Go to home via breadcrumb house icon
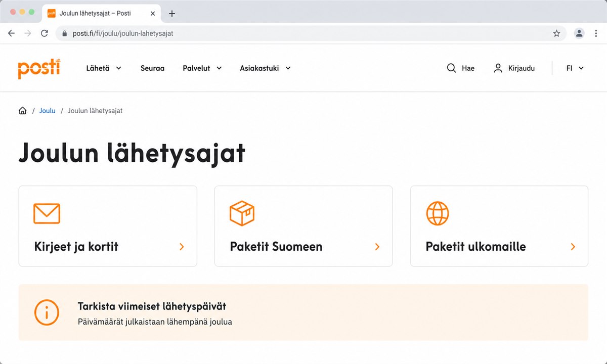Image resolution: width=607 pixels, height=364 pixels. point(22,111)
